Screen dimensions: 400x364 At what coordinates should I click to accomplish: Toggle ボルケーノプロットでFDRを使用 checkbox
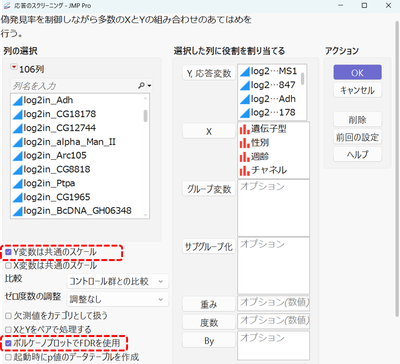(8, 343)
